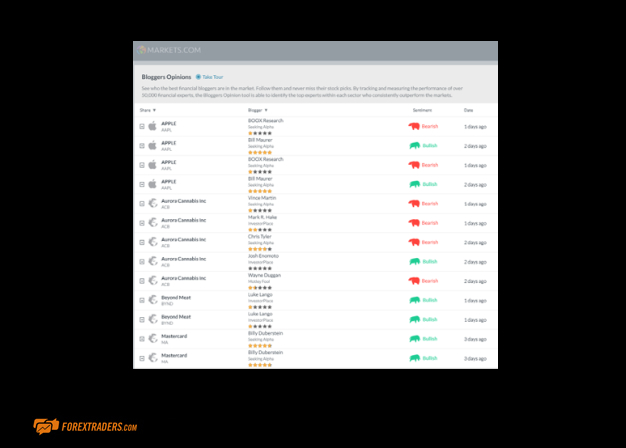Sort by the Share column dropdown arrow
Screen dimensions: 626x448
coord(155,110)
